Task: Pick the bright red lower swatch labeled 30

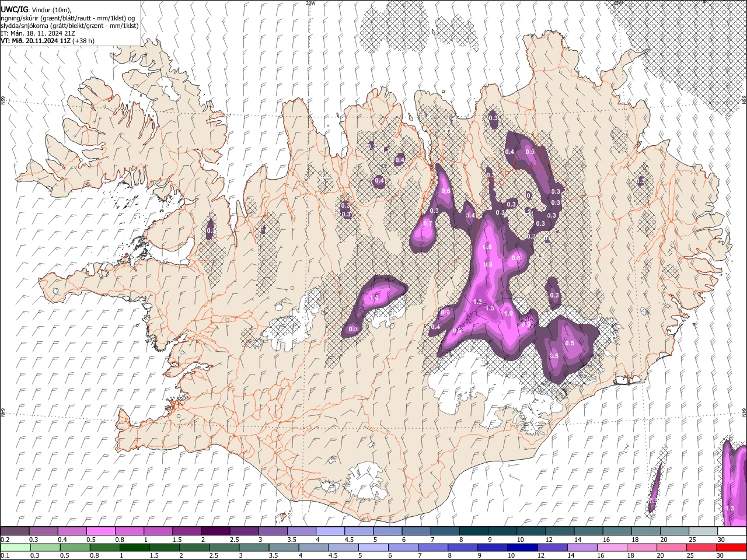Action: tap(731, 547)
